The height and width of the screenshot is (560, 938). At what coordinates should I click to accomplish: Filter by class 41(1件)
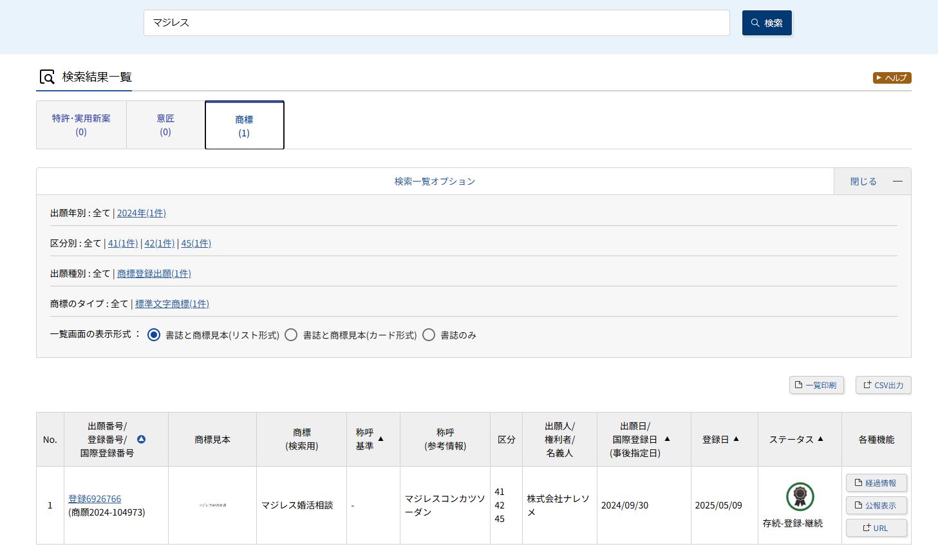(122, 243)
